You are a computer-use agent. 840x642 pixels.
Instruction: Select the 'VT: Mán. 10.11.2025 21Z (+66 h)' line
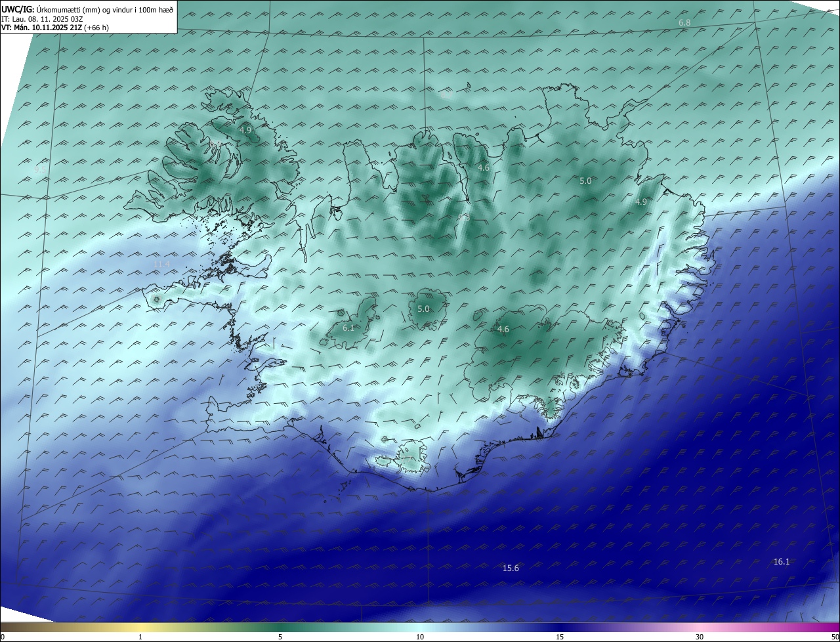pyautogui.click(x=55, y=28)
